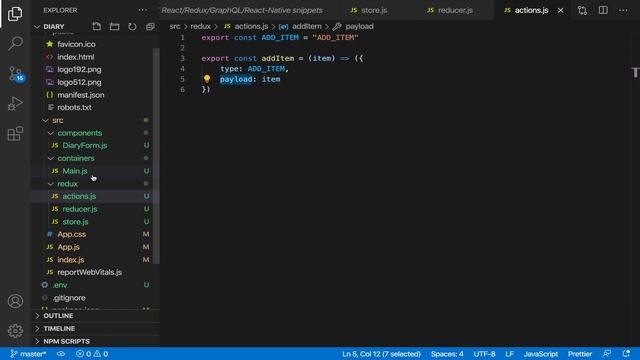The height and width of the screenshot is (360, 640).
Task: Split the editor to the right
Action: point(603,10)
